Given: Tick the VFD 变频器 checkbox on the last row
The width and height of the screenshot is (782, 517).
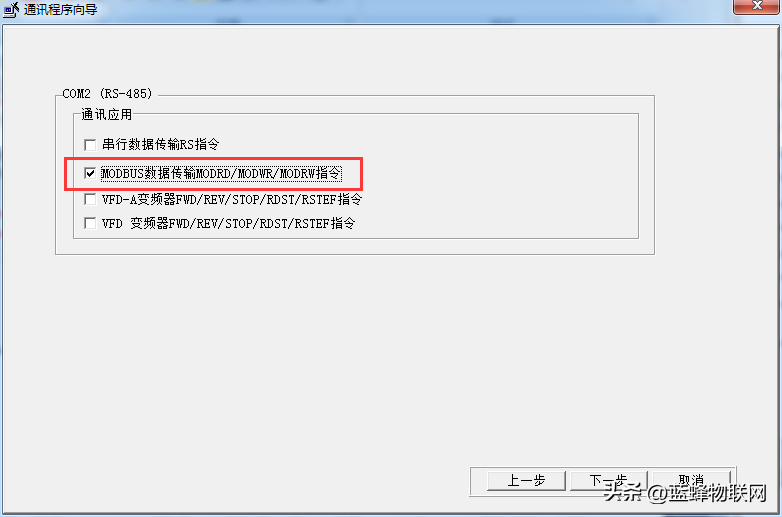Looking at the screenshot, I should 90,223.
